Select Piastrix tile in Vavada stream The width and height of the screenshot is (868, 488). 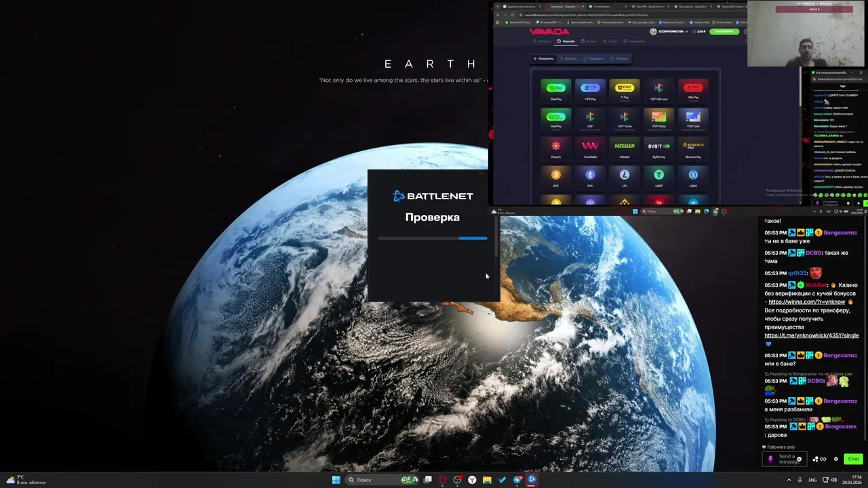[x=556, y=148]
